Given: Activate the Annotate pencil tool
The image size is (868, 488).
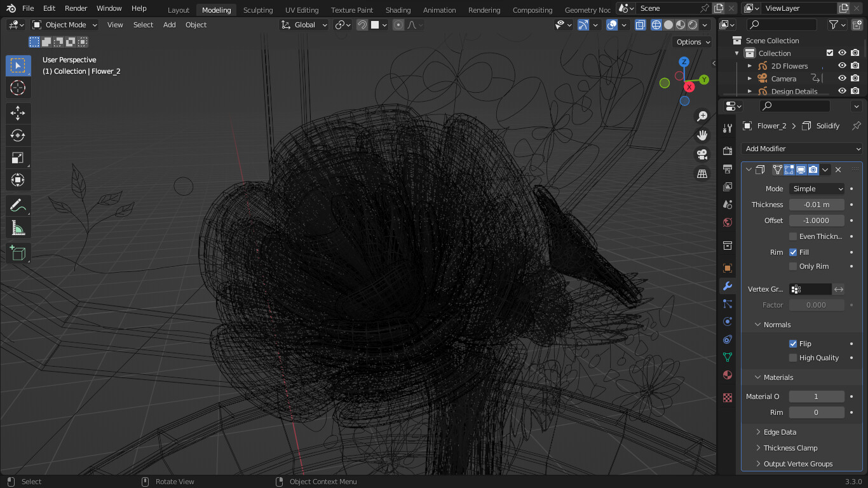Looking at the screenshot, I should (x=18, y=205).
